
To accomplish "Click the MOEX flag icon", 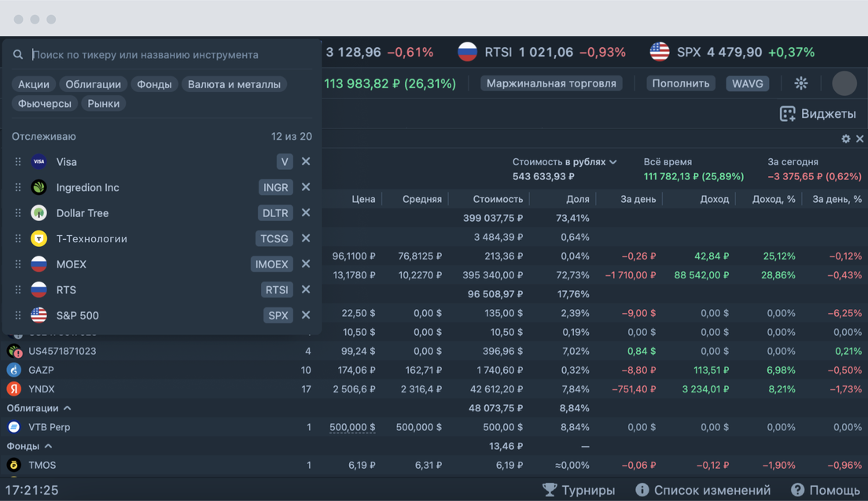I will [39, 264].
